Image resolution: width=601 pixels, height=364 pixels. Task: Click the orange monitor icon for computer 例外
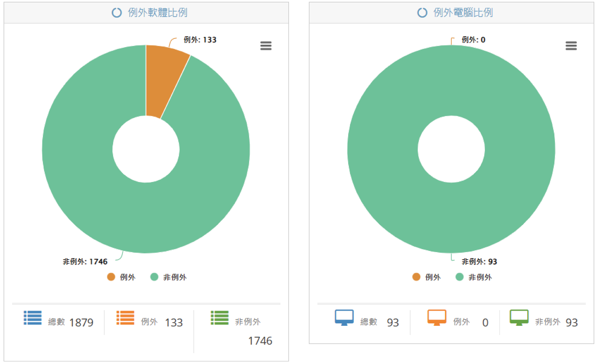point(437,318)
